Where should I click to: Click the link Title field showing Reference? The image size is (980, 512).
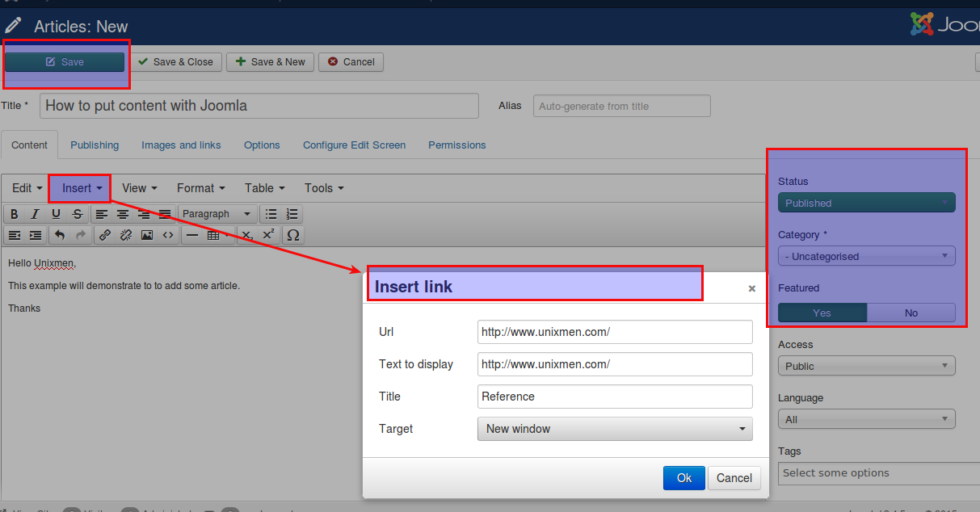click(615, 397)
